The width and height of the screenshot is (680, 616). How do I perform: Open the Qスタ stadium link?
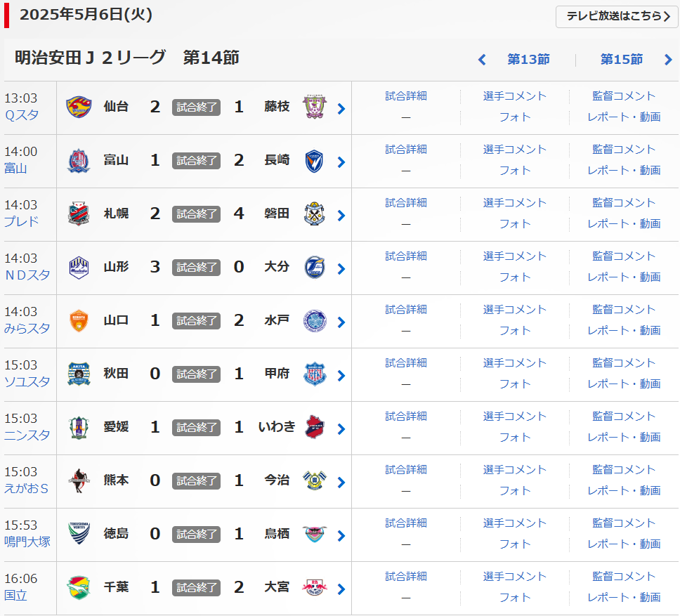click(x=22, y=115)
